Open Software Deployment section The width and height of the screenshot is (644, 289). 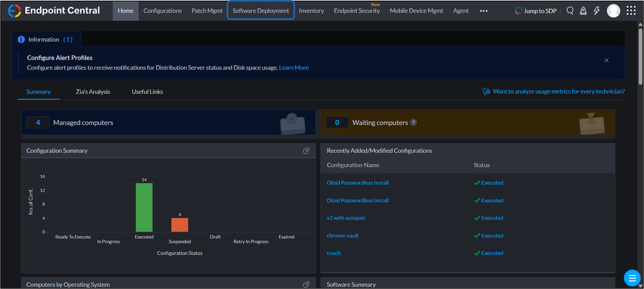(261, 11)
